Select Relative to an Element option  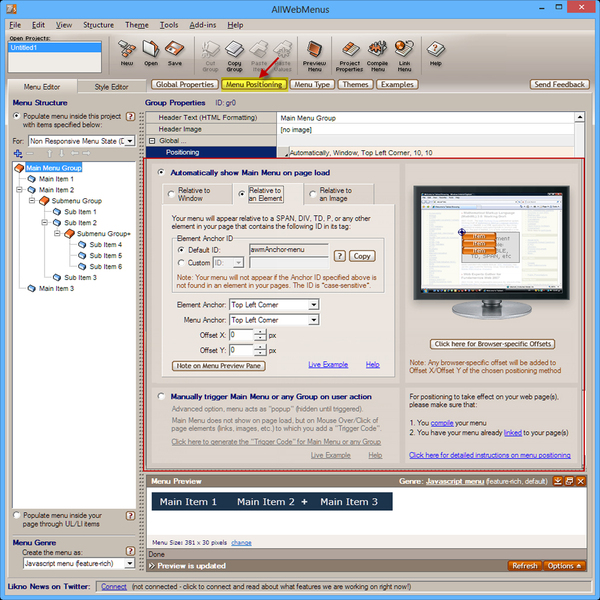click(241, 194)
